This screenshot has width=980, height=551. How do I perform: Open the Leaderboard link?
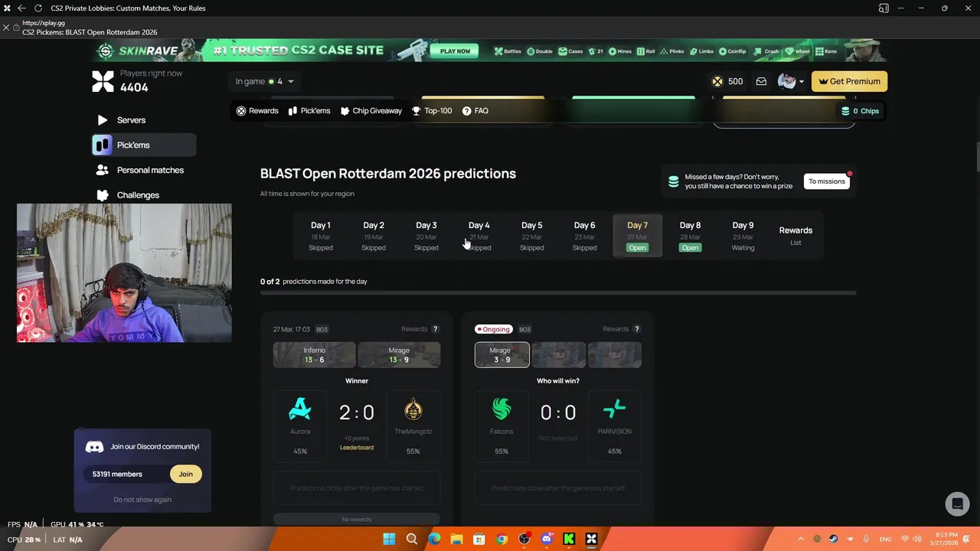(x=357, y=448)
